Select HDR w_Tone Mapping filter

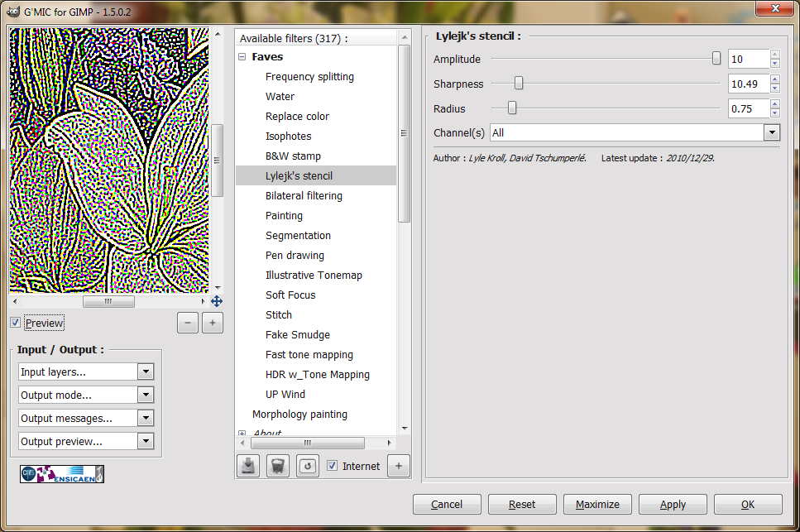318,375
